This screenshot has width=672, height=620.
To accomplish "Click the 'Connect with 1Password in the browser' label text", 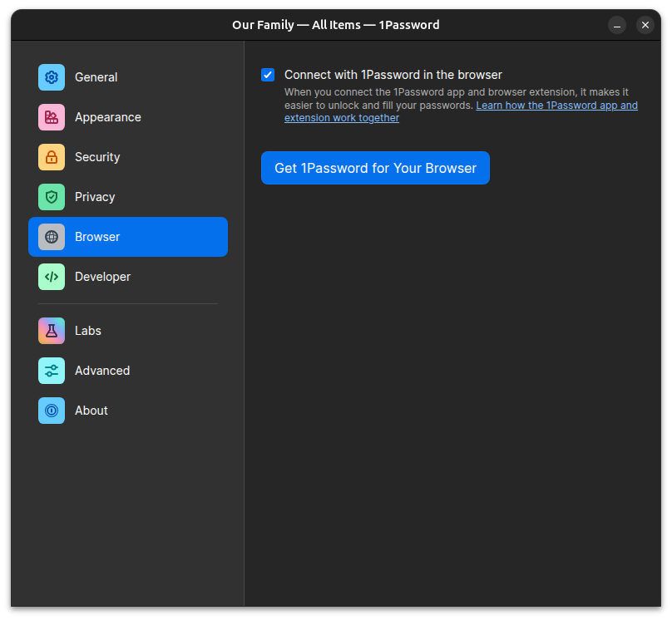I will coord(393,75).
